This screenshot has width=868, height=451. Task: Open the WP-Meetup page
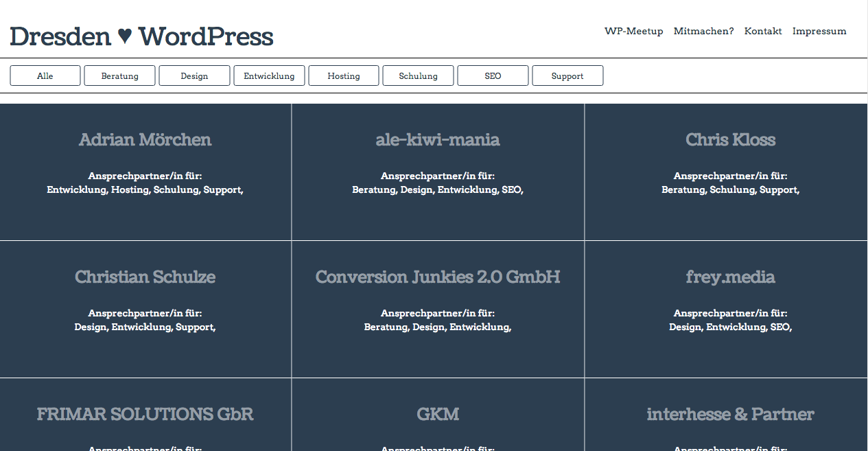point(633,32)
